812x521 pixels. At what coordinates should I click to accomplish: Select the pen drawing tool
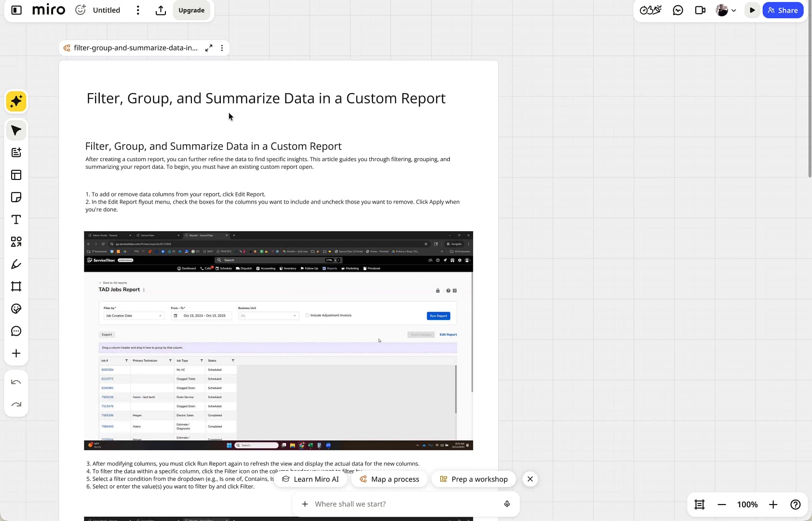pos(16,264)
